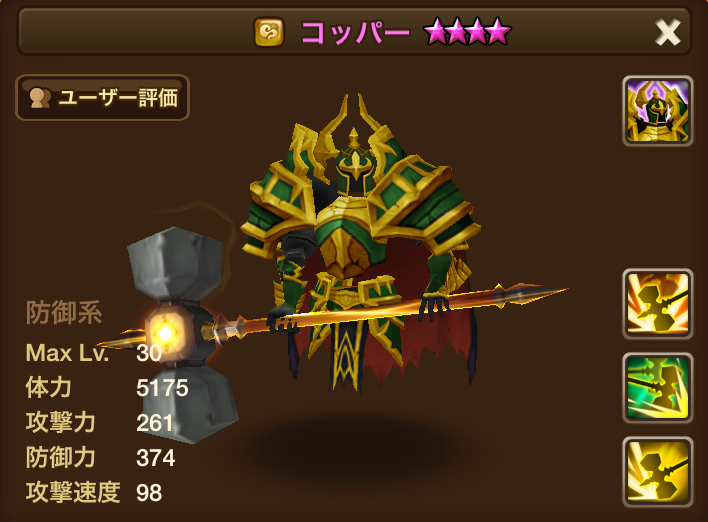
Task: Tap the knight's green helmet on the model
Action: (354, 163)
